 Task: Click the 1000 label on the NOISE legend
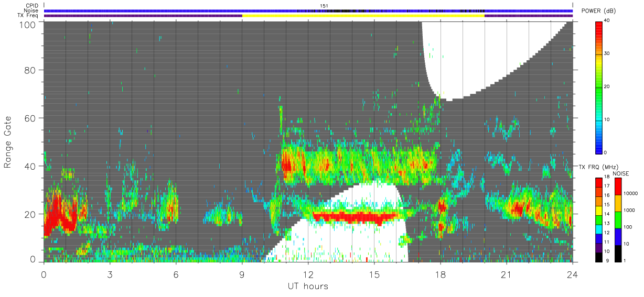click(628, 210)
